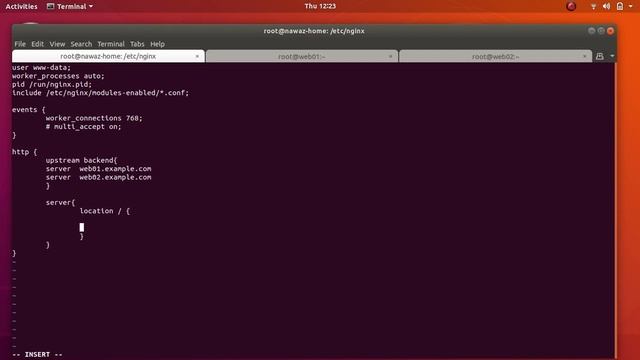640x360 pixels.
Task: Click the 'user www-data;' line
Action: [x=41, y=68]
